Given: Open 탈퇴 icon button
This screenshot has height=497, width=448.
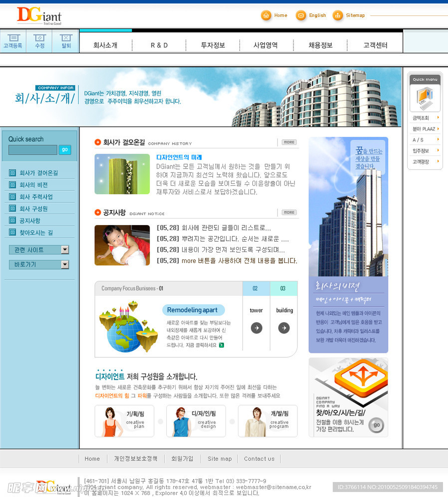Looking at the screenshot, I should 66,41.
